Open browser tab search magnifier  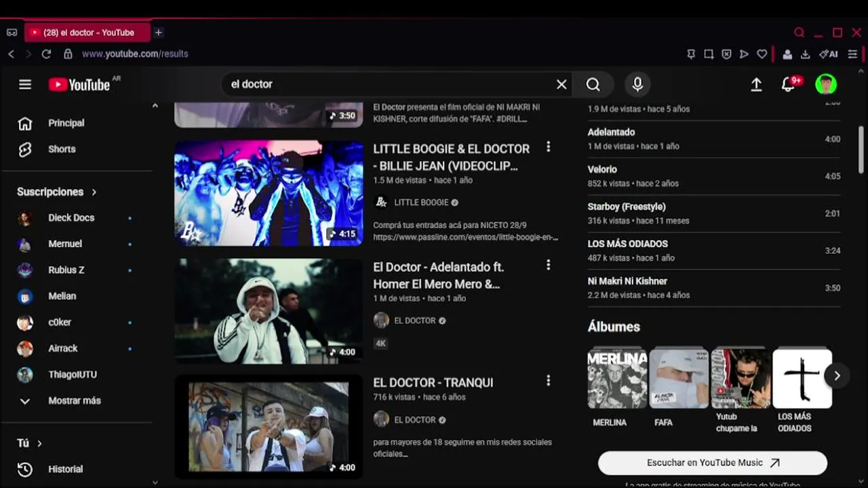[800, 33]
